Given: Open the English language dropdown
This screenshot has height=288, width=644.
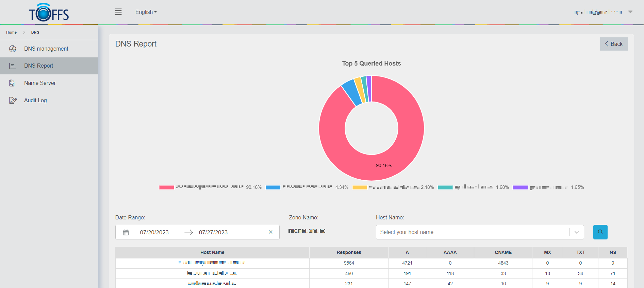Looking at the screenshot, I should point(146,12).
